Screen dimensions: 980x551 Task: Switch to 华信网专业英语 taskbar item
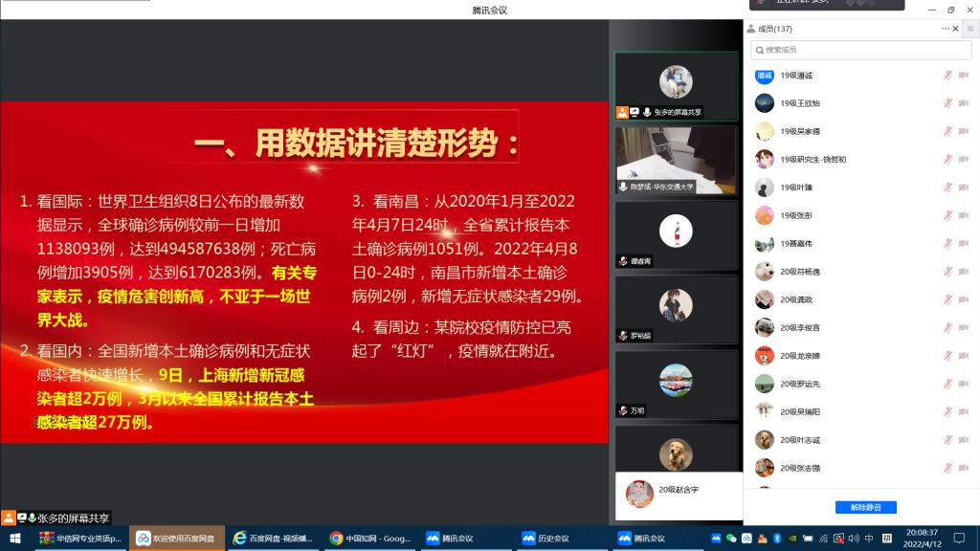point(80,538)
